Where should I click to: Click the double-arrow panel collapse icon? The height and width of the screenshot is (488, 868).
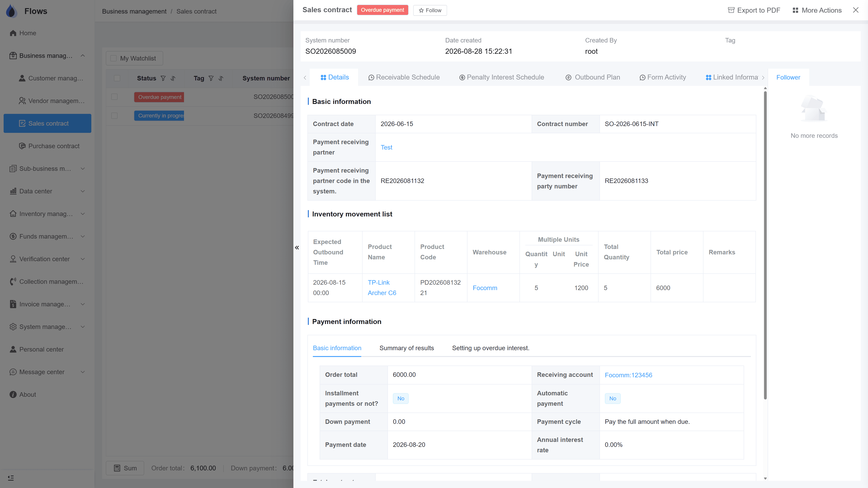pos(297,248)
